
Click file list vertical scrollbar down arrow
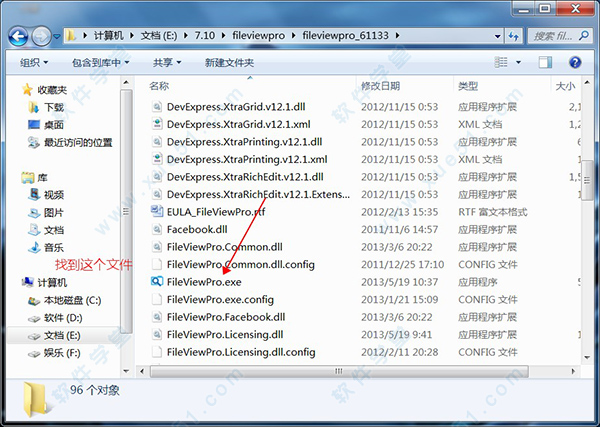click(587, 358)
